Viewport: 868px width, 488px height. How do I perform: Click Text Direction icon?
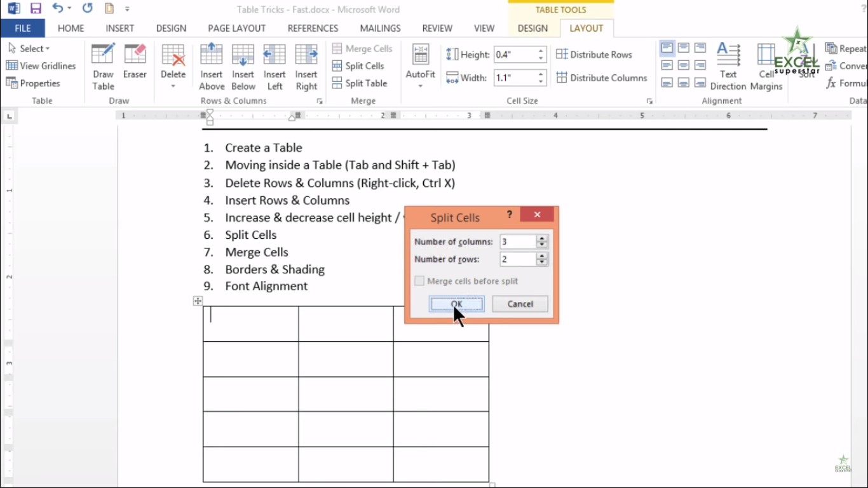[x=728, y=67]
